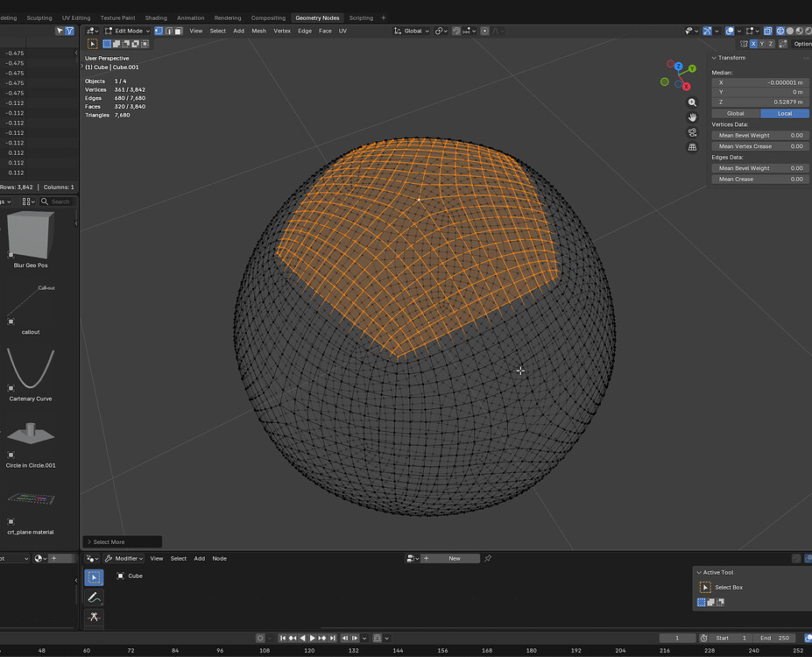Open the Modifier type dropdown
Viewport: 812px width, 657px height.
[x=124, y=559]
